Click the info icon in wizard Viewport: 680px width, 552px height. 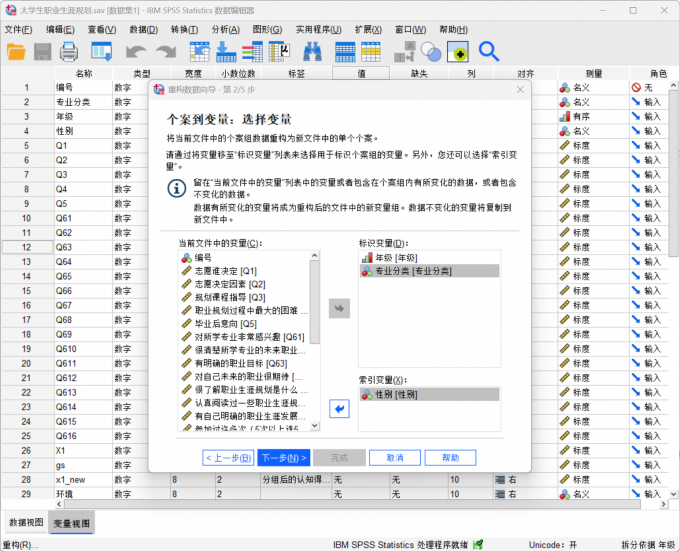(177, 189)
